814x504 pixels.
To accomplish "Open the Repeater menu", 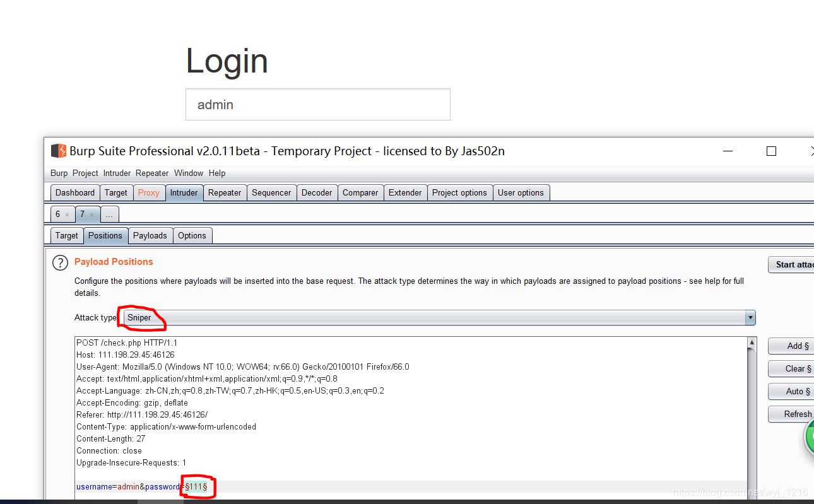I will pos(152,173).
